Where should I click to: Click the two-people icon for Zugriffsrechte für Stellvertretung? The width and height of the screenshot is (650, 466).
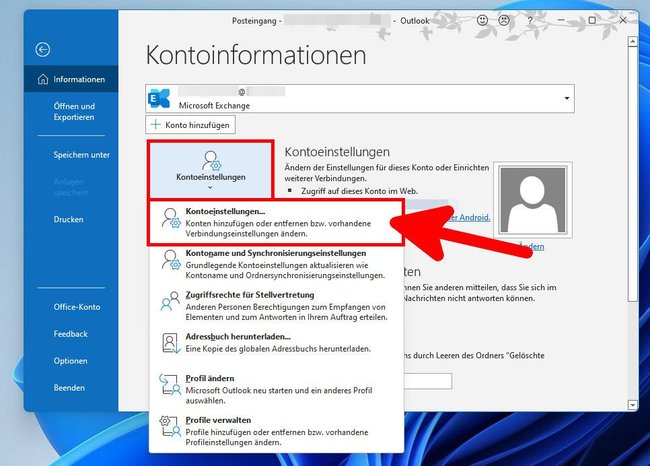click(170, 301)
